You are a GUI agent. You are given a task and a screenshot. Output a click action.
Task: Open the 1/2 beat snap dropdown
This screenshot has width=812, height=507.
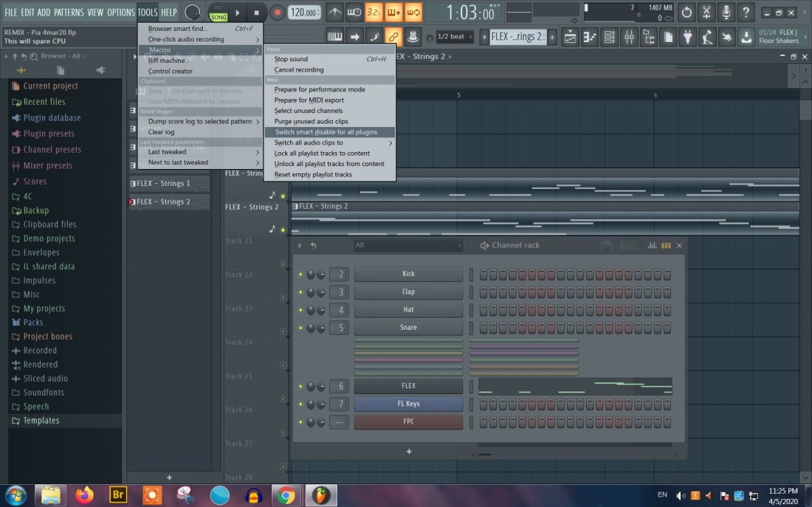click(x=452, y=37)
